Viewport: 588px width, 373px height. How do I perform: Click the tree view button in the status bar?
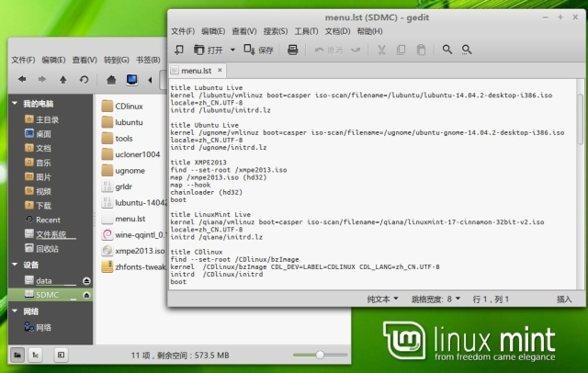click(x=35, y=355)
